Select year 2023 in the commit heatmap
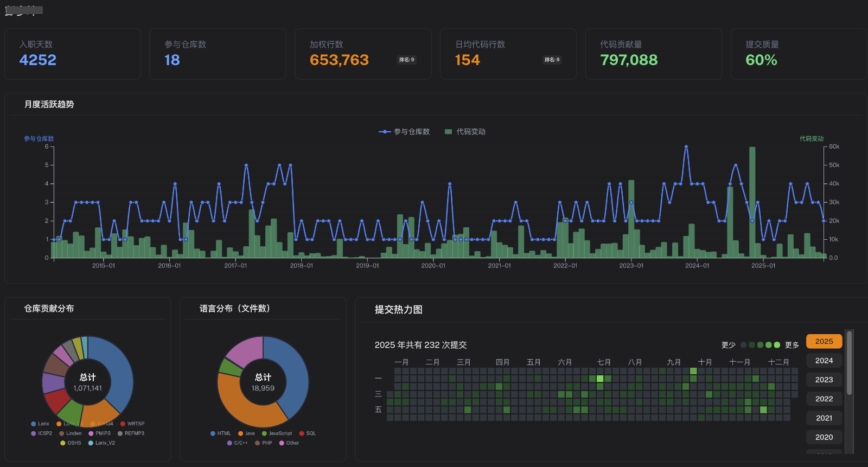The height and width of the screenshot is (467, 868). pyautogui.click(x=824, y=380)
